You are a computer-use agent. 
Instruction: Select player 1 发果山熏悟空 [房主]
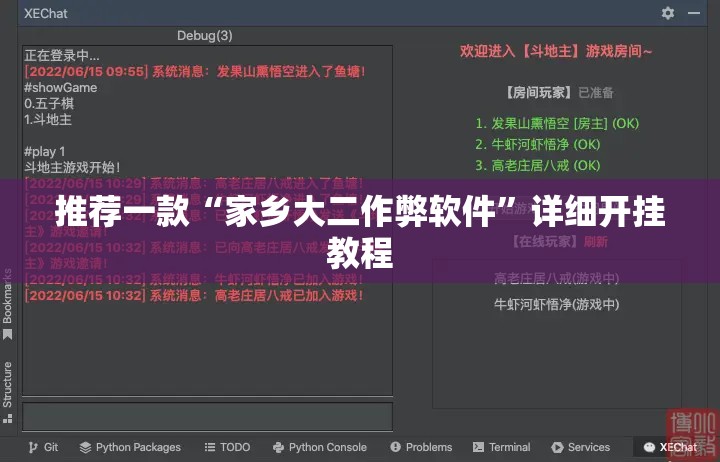(x=557, y=123)
